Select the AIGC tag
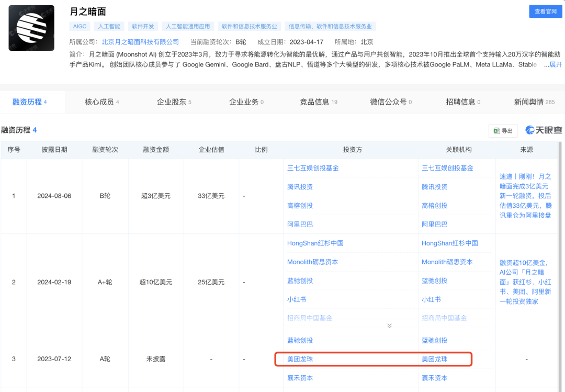 (x=80, y=26)
